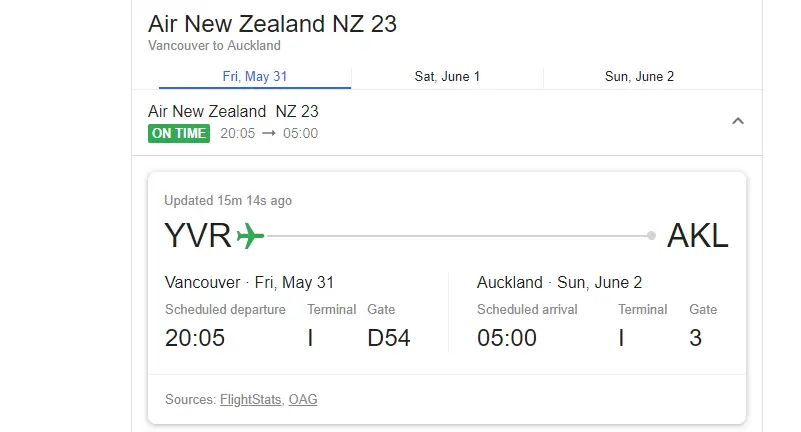Collapse the NZ 23 flight details chevron

tap(738, 121)
